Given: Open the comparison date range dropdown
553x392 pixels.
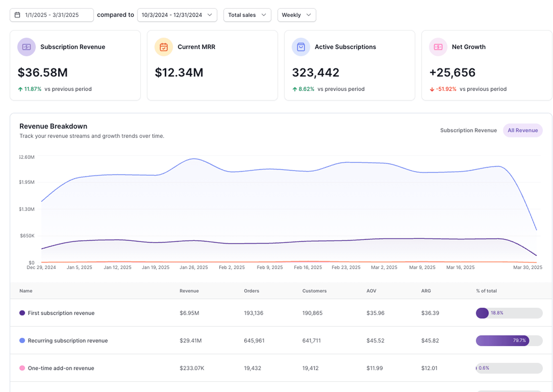Looking at the screenshot, I should click(177, 15).
